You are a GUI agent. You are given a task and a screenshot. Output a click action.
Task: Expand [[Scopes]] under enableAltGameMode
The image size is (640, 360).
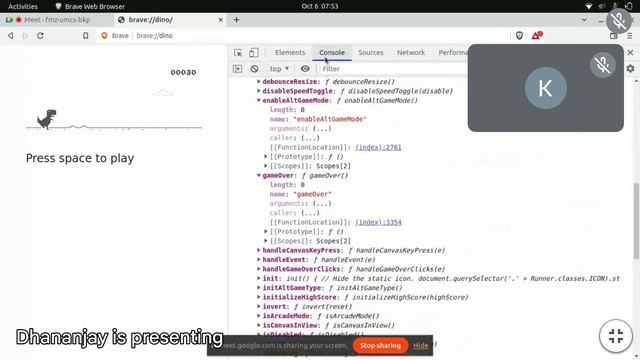266,166
